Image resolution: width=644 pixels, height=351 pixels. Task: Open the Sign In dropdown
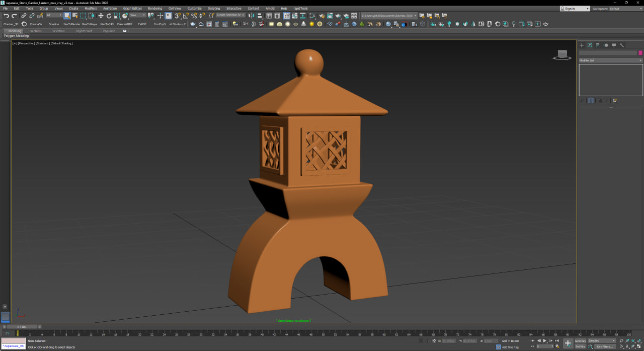tap(575, 9)
